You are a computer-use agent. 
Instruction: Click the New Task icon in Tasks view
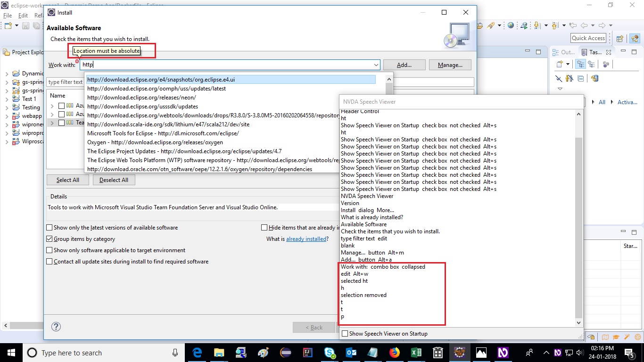click(x=559, y=64)
